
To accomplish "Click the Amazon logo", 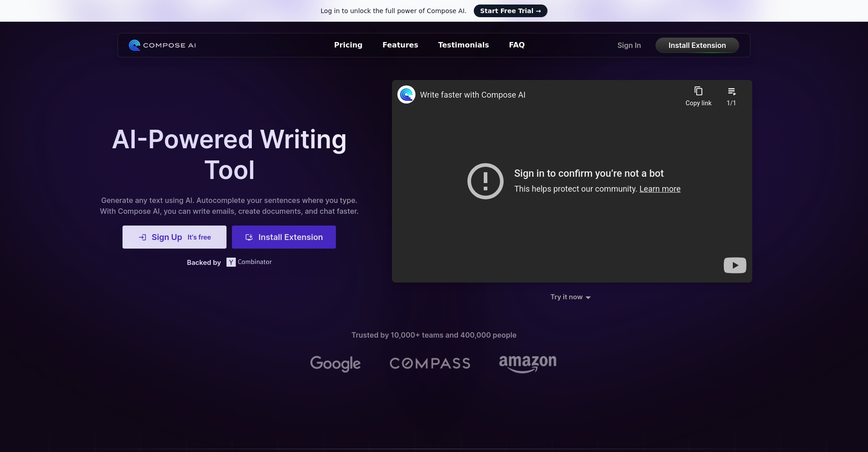I will point(528,363).
